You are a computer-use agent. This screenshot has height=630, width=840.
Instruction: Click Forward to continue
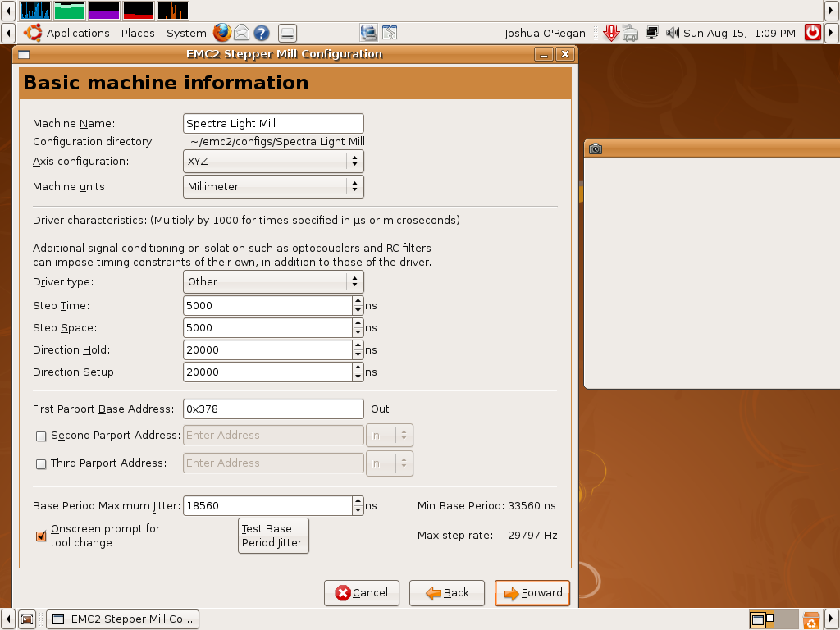click(x=532, y=593)
